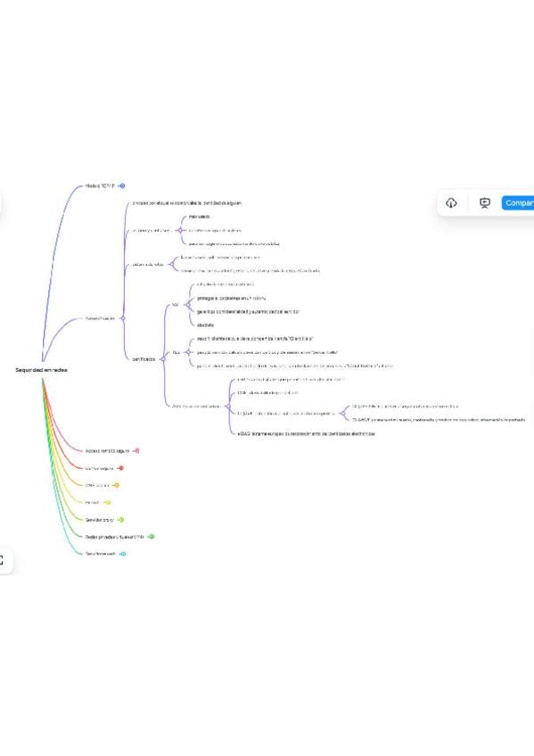Viewport: 534px width, 756px height.
Task: Select the Modelo TCP/IP topic label
Action: (100, 185)
